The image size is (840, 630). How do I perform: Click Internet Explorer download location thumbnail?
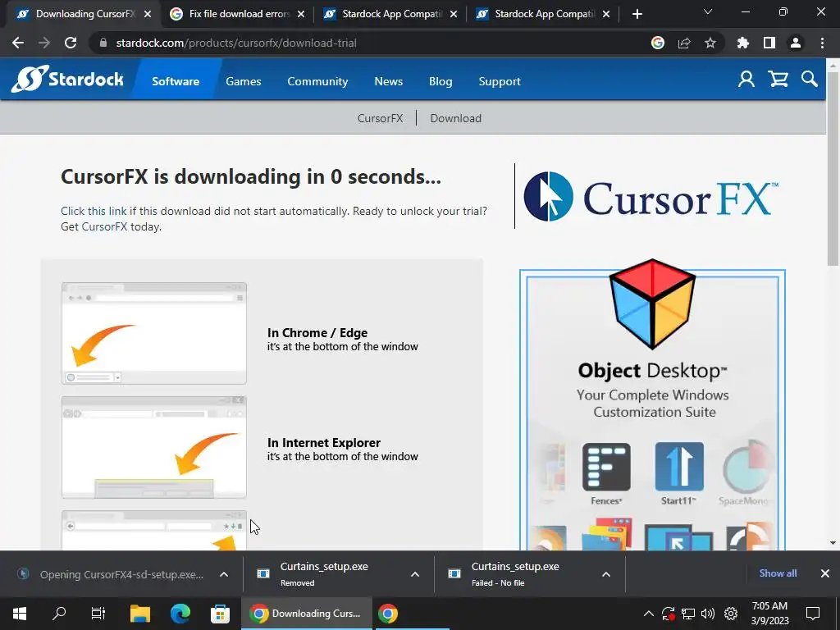pos(154,447)
